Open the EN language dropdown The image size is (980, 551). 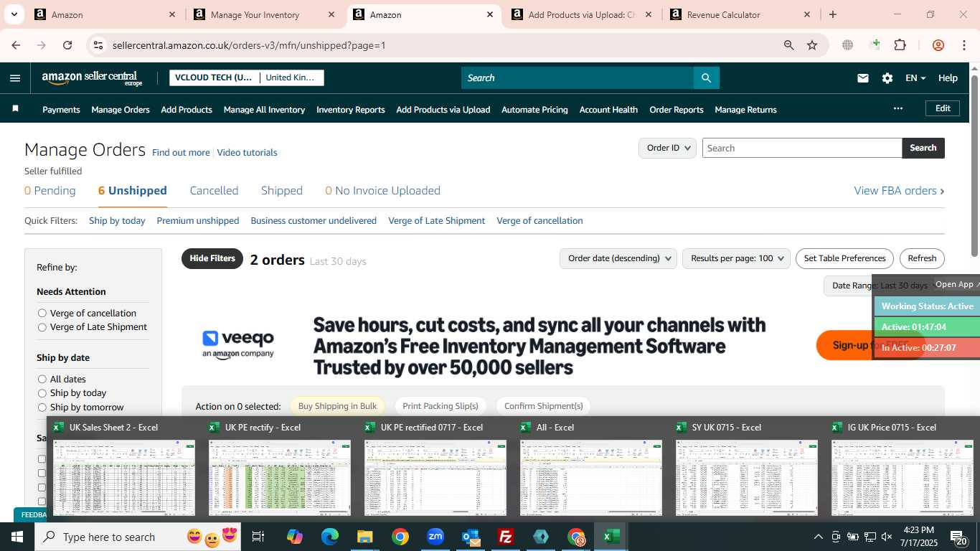[915, 78]
